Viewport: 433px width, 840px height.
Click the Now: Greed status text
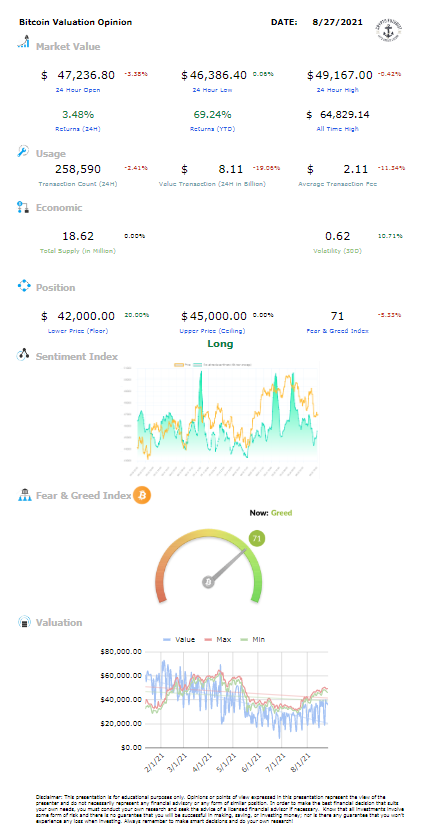(x=271, y=513)
